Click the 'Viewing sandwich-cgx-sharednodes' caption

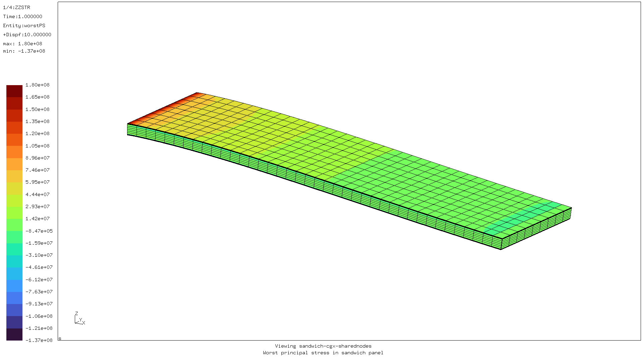point(323,346)
